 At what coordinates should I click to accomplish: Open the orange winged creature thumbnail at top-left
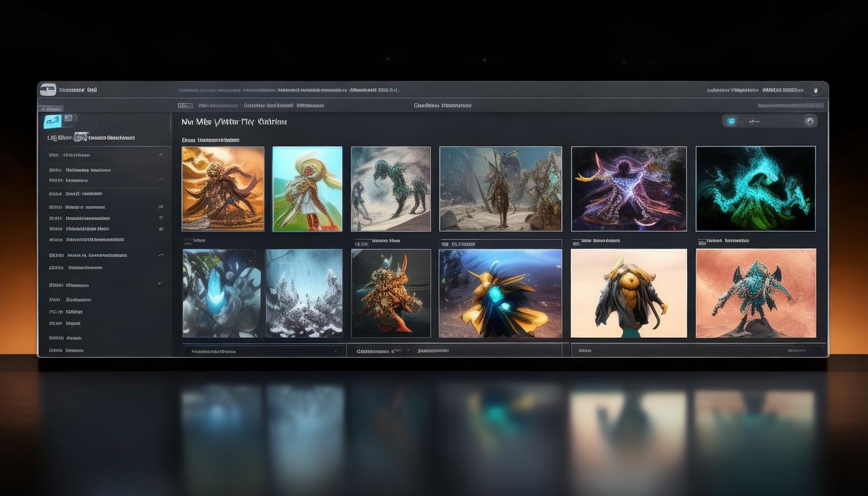pyautogui.click(x=223, y=189)
